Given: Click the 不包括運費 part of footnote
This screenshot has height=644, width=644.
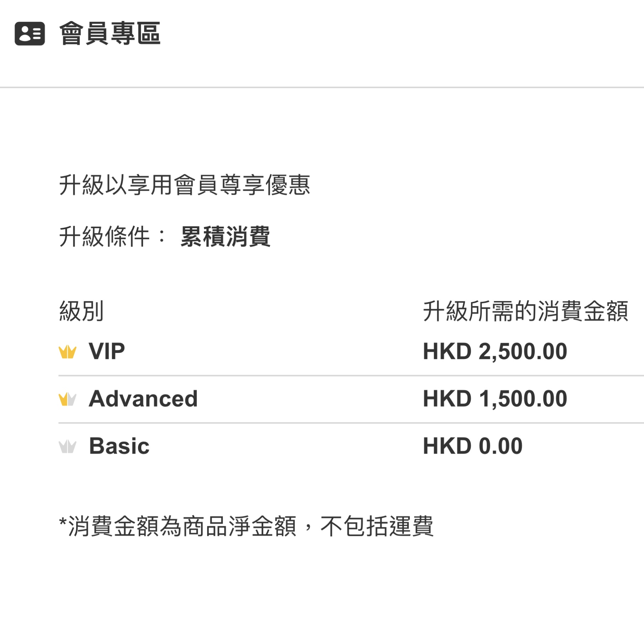Looking at the screenshot, I should click(377, 527).
